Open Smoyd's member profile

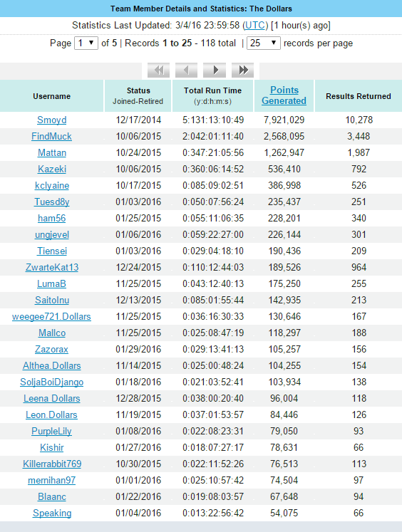click(x=51, y=120)
